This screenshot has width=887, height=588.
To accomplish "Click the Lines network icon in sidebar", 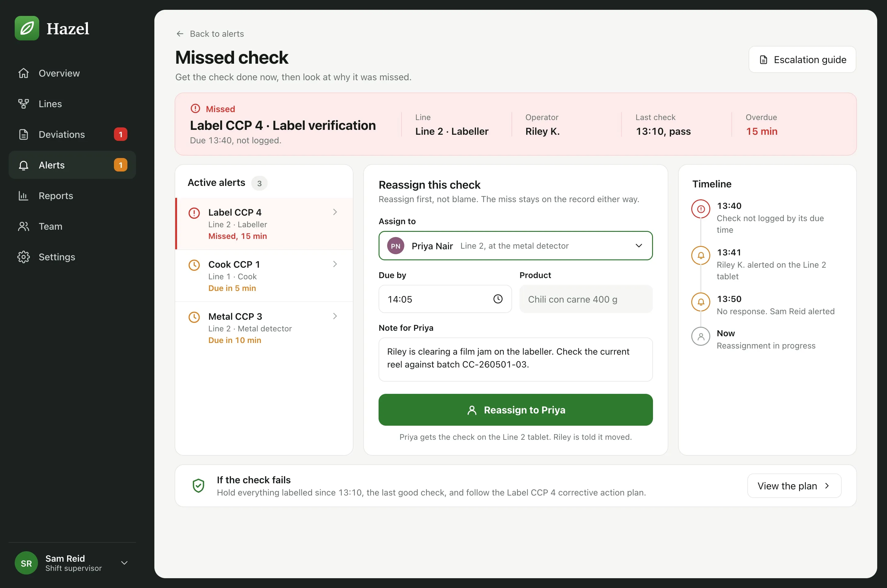I will point(23,104).
